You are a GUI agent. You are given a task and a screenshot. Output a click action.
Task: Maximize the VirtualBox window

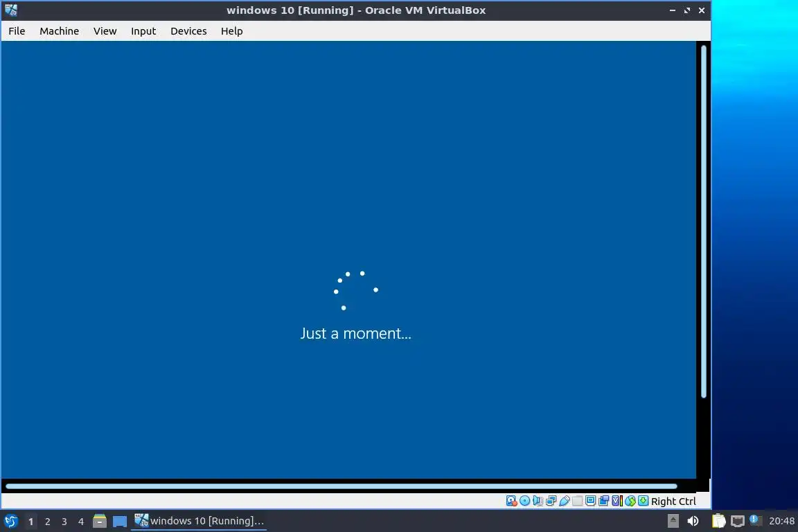pos(687,10)
